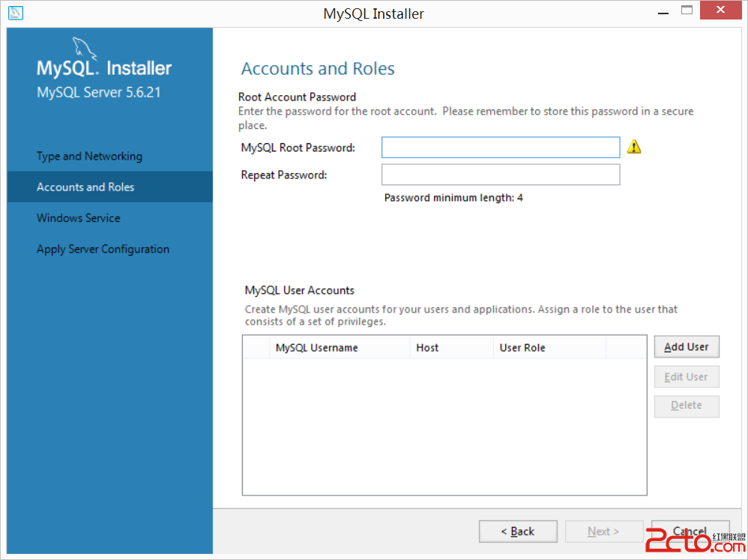Click the Accounts and Roles heading
Viewport: 748px width, 560px height.
(x=318, y=69)
